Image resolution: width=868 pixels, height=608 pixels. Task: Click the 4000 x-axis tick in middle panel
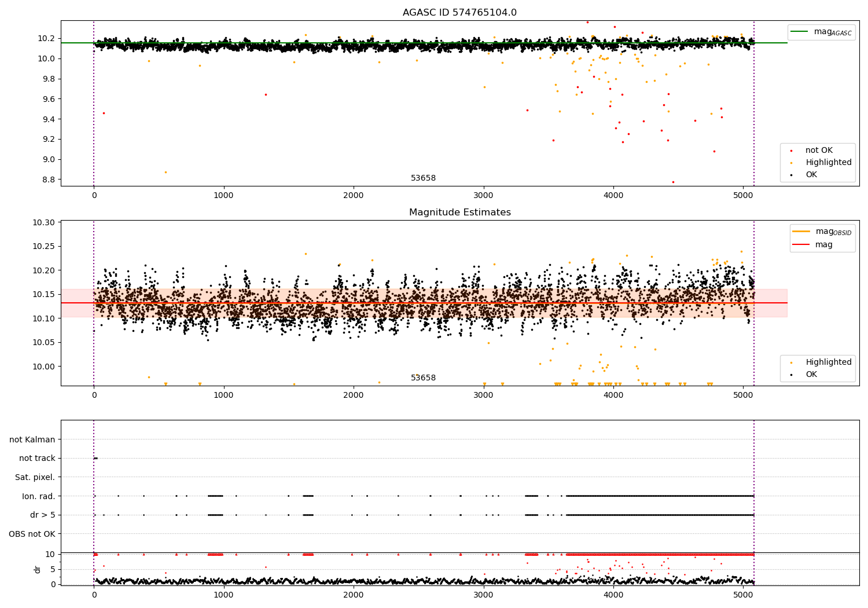pos(613,395)
